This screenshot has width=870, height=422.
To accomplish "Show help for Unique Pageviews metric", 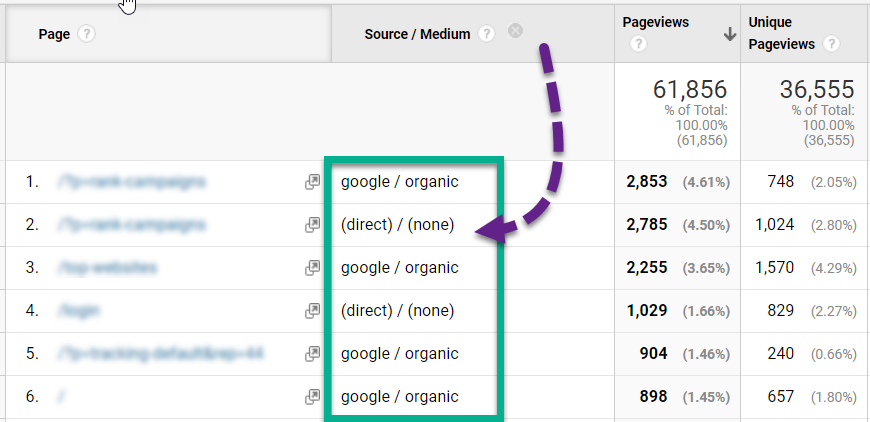I will coord(831,44).
